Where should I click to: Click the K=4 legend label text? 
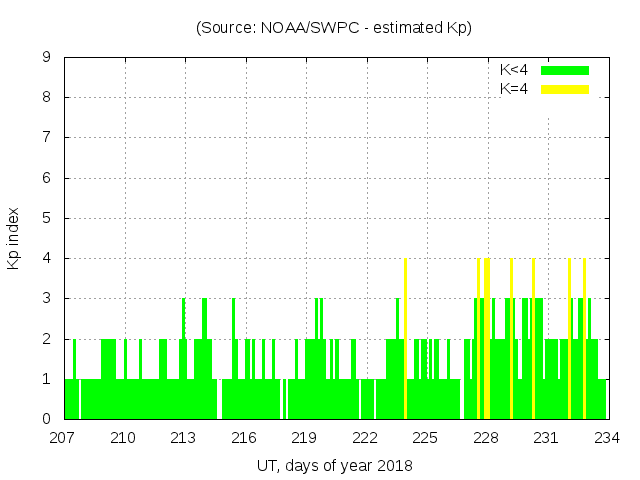point(514,89)
